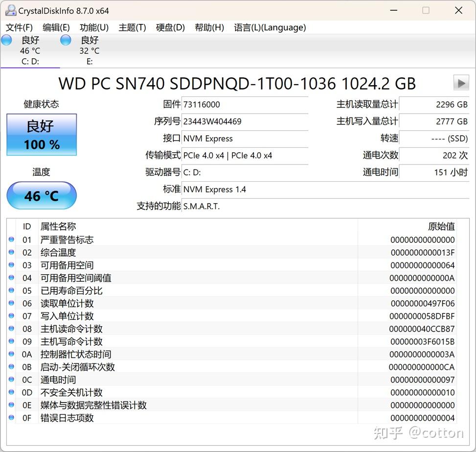Select raw value 00000003F6015B
The width and height of the screenshot is (476, 452).
[x=423, y=342]
